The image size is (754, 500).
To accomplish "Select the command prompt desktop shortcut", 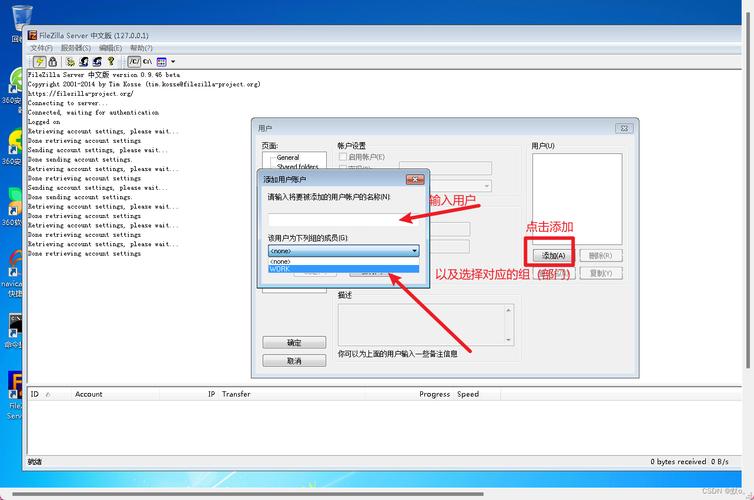I will click(15, 327).
